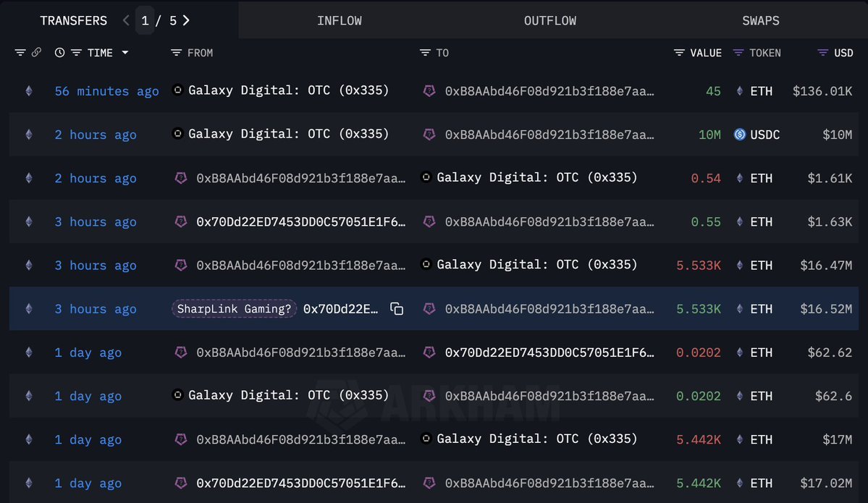Click the purple TOKEN filter icon
The height and width of the screenshot is (503, 868).
pyautogui.click(x=739, y=52)
